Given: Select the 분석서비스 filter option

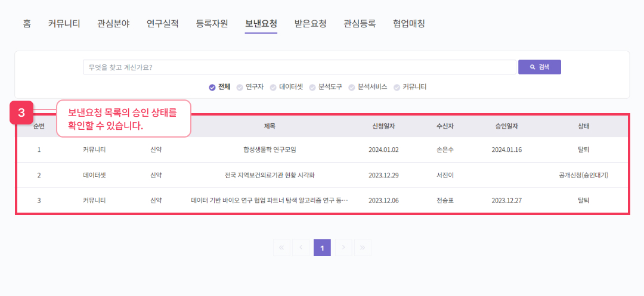Looking at the screenshot, I should pyautogui.click(x=368, y=87).
